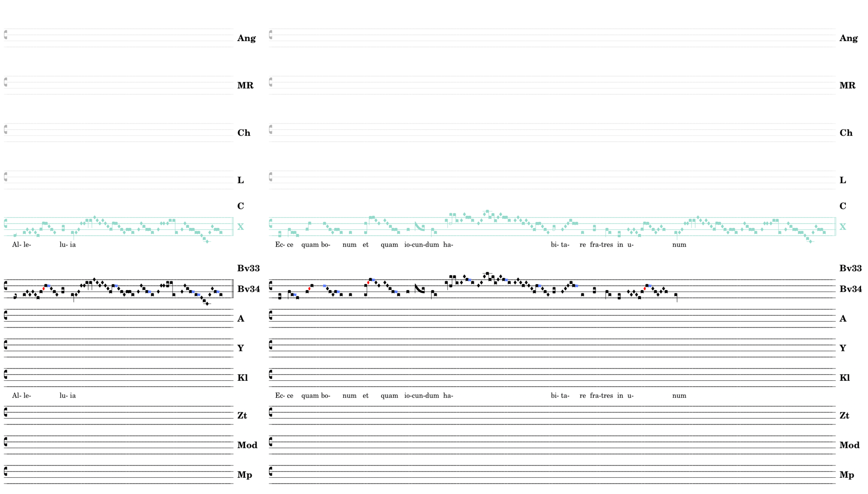
Task: Select the highest ledger-line note in the Bv34 verse staff
Action: (487, 273)
